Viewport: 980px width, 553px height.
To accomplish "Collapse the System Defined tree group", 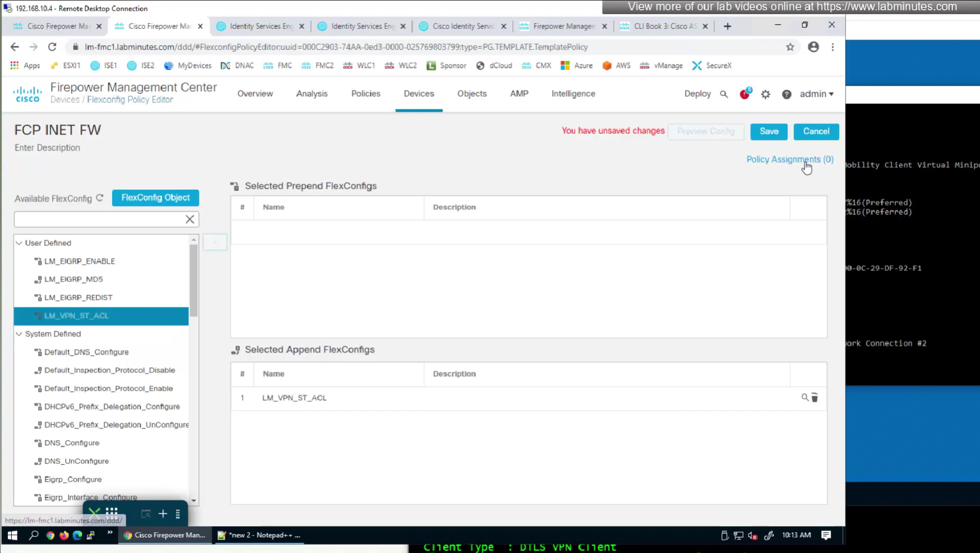I will tap(19, 334).
